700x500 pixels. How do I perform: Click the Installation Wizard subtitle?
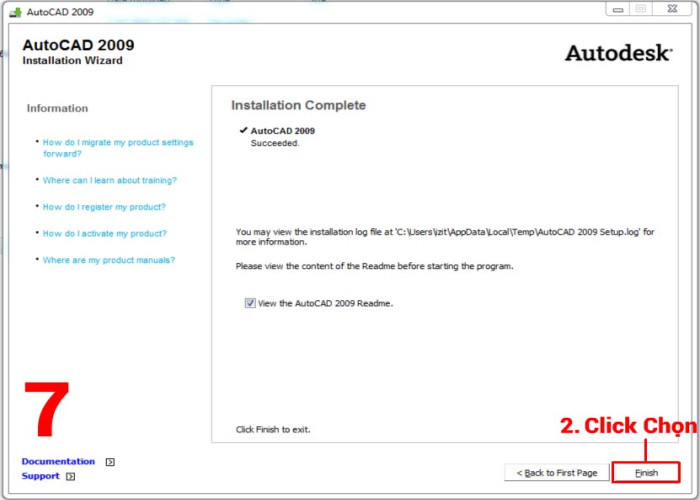pos(72,61)
